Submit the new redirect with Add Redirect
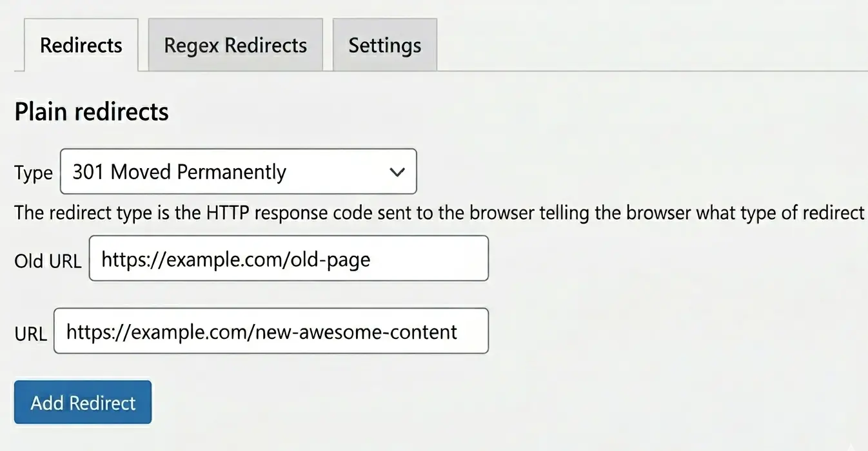868x451 pixels. pos(83,402)
